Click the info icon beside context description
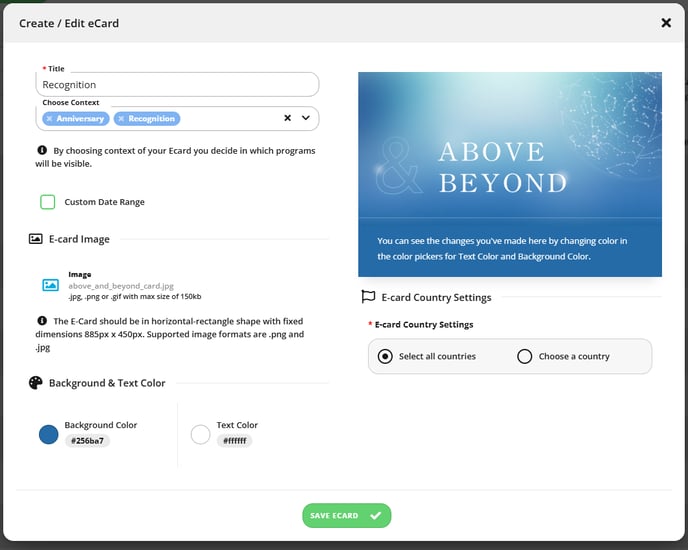 (x=42, y=150)
